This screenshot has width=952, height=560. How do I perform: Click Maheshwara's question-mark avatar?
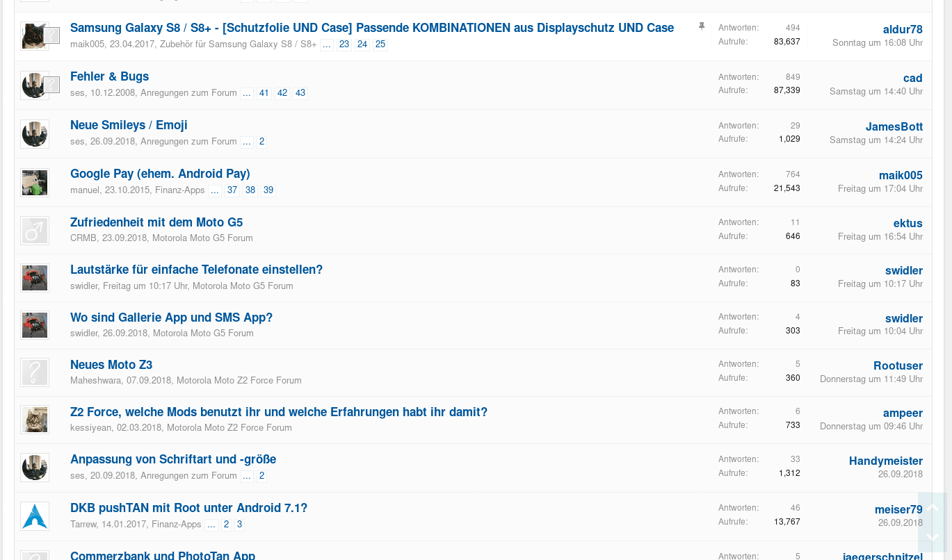(x=35, y=372)
